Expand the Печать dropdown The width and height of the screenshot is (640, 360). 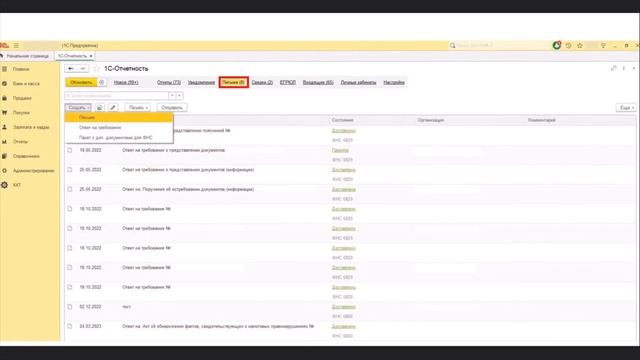138,107
